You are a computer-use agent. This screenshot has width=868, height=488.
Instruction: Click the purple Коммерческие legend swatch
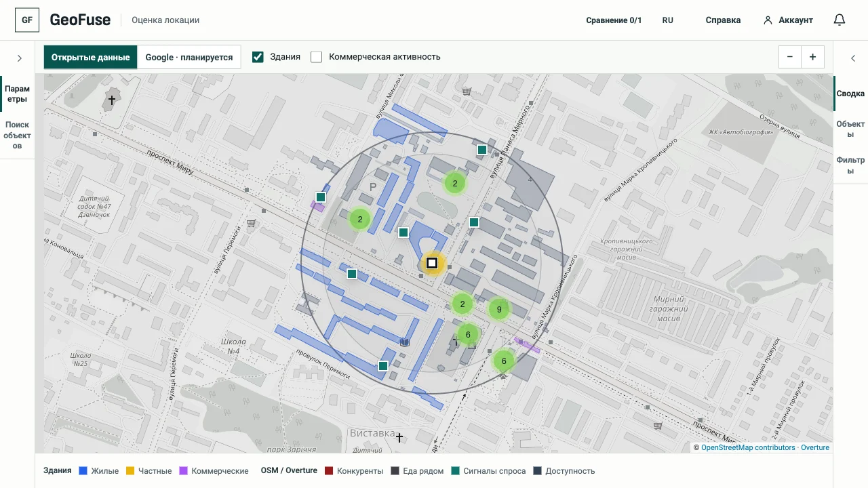[x=184, y=471]
